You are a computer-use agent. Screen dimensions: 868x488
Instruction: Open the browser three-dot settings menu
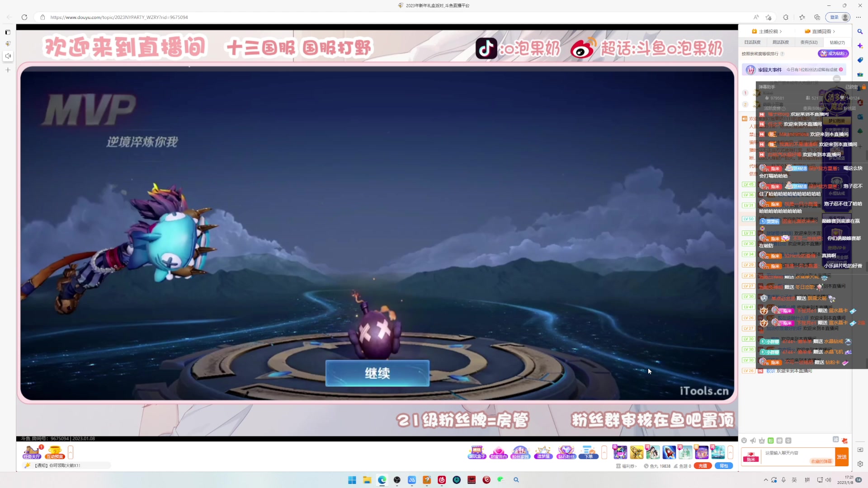pyautogui.click(x=859, y=17)
